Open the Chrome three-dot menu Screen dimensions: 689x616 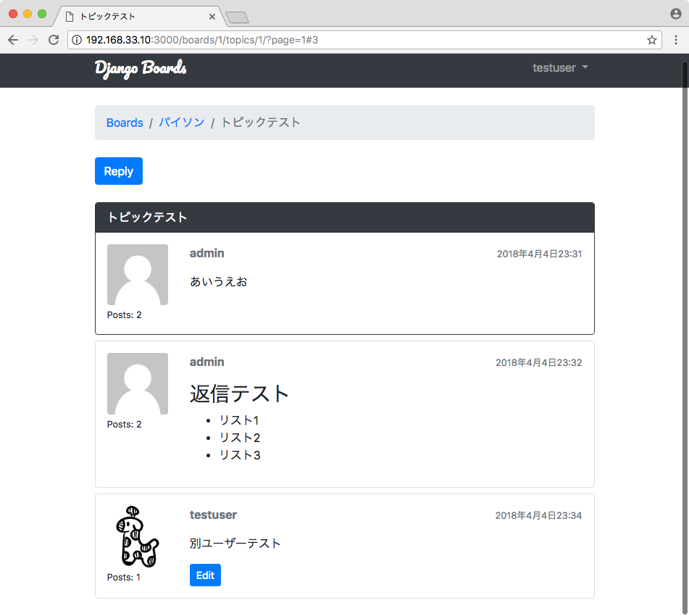[x=676, y=40]
